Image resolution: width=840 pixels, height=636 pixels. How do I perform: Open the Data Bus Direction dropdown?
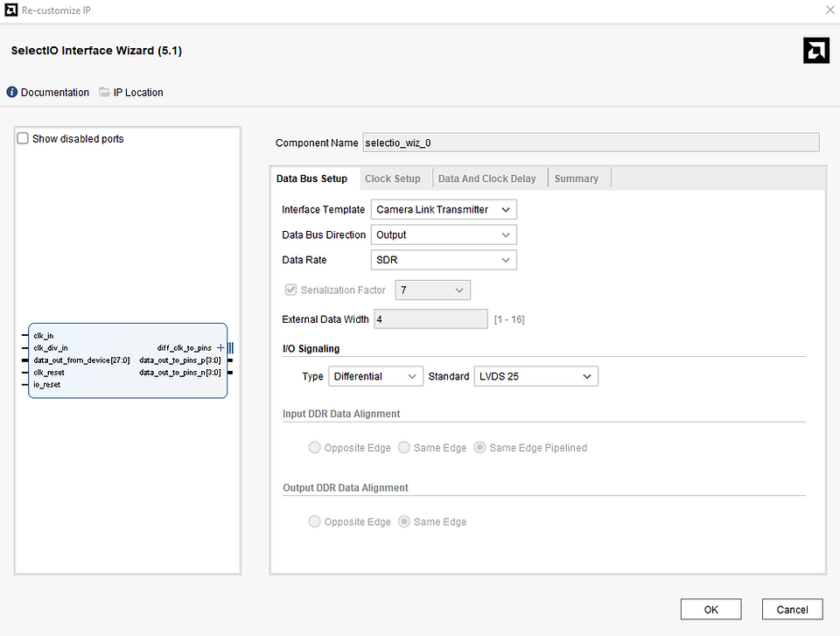pyautogui.click(x=444, y=234)
